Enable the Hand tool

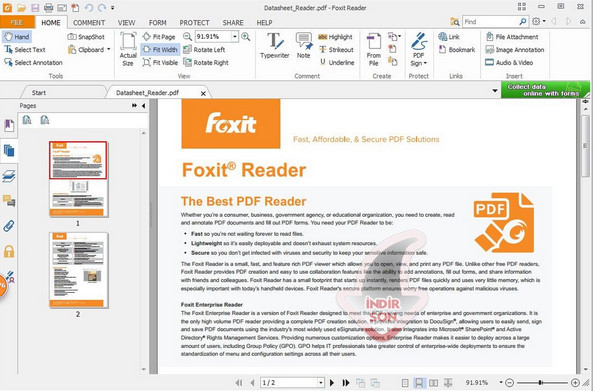(17, 37)
